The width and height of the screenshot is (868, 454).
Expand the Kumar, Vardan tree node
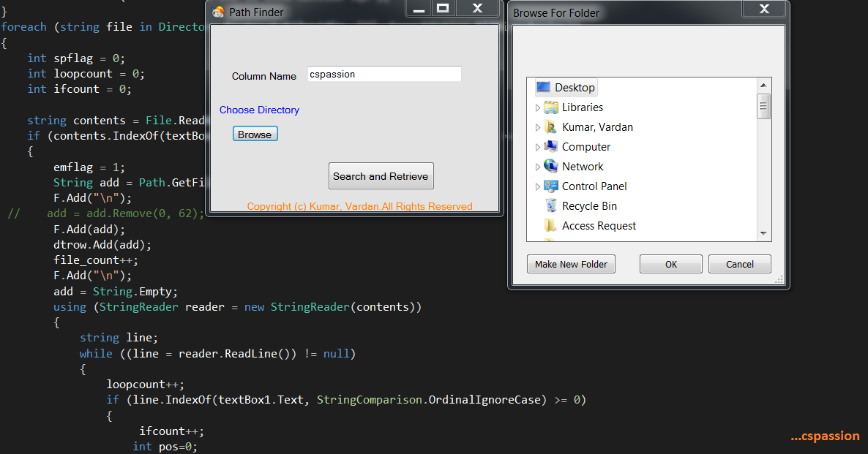537,128
